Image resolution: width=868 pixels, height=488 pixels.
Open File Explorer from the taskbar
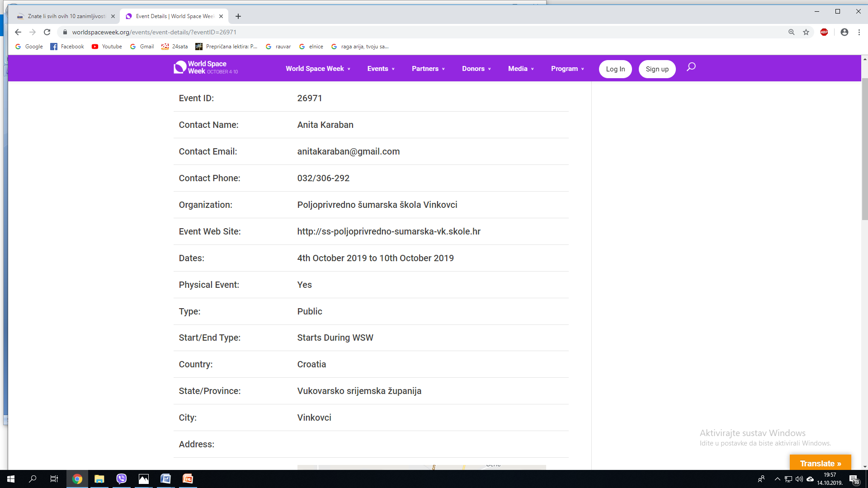pyautogui.click(x=99, y=479)
